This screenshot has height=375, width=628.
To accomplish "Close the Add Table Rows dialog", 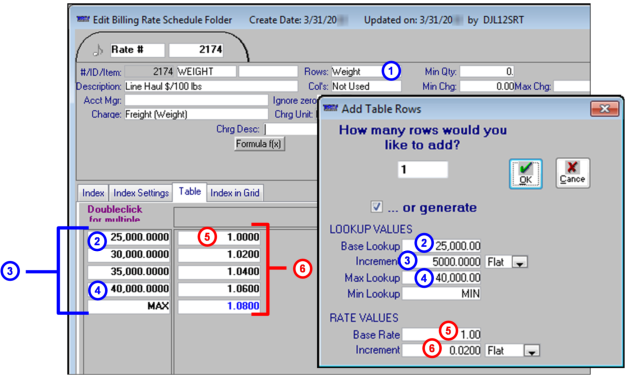I will pos(604,109).
